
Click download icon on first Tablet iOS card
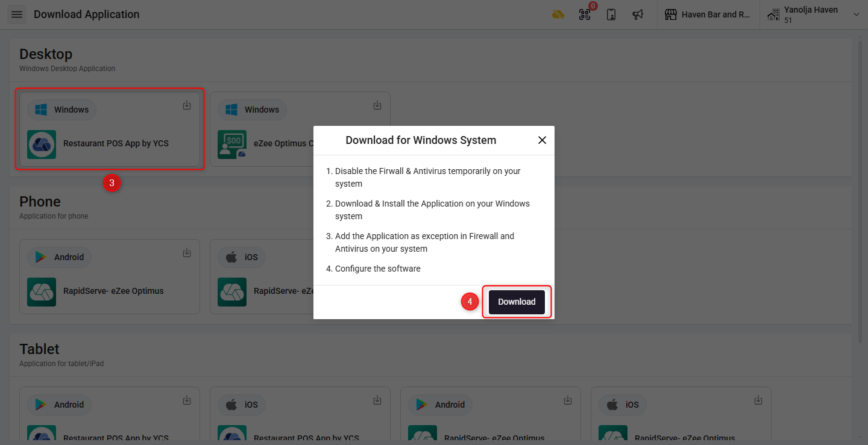[x=377, y=400]
